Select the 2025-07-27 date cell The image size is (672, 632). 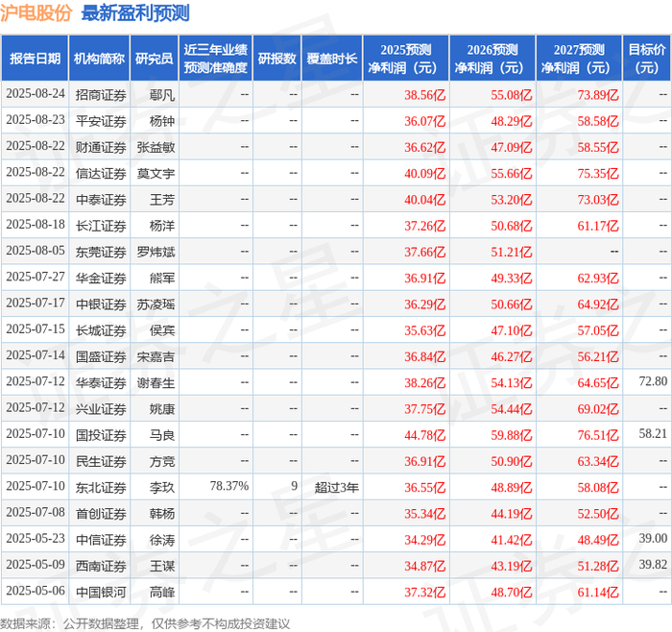pos(36,277)
